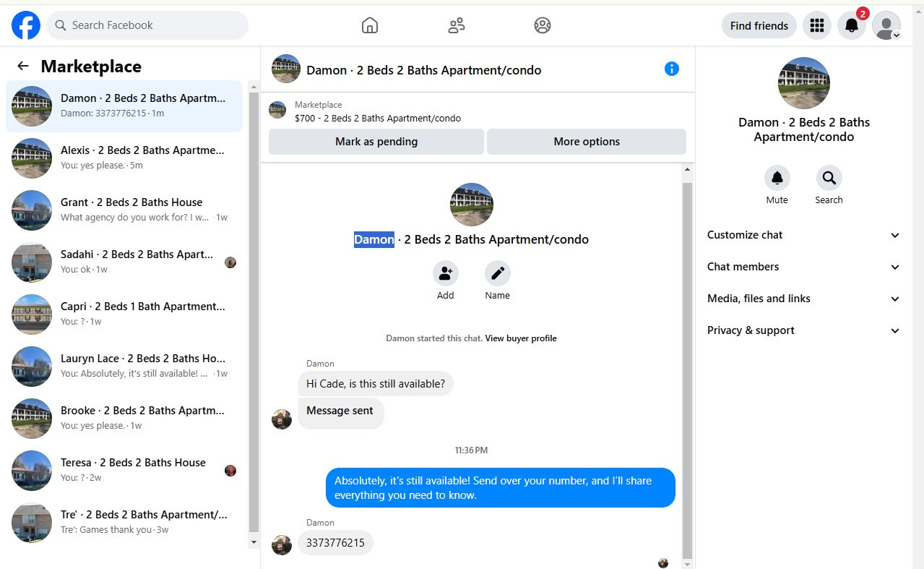The image size is (924, 569).
Task: Click the conversation list scrollbar up arrow
Action: [254, 87]
